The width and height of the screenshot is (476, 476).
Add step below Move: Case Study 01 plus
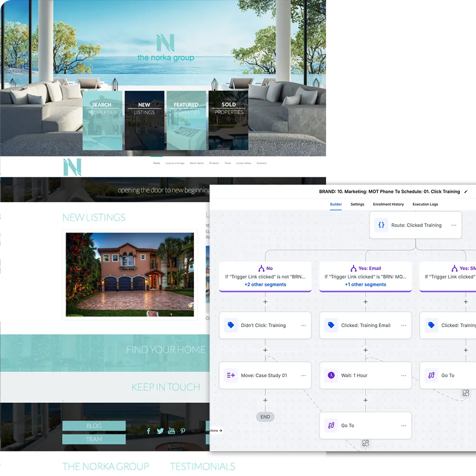click(265, 400)
